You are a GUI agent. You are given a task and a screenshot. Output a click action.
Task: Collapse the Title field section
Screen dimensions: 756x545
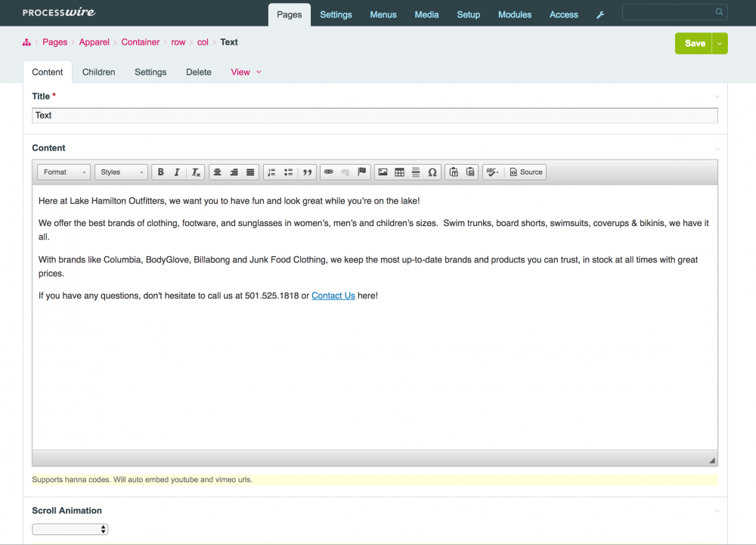click(x=717, y=96)
